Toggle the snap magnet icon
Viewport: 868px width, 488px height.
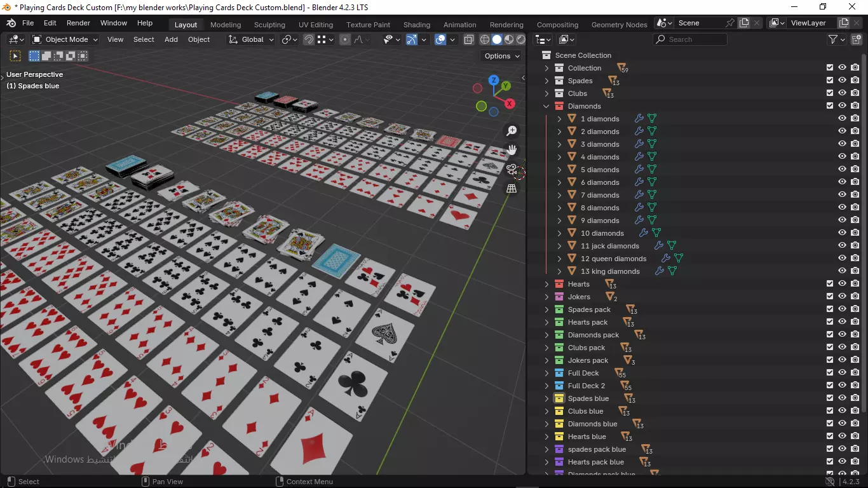[309, 39]
